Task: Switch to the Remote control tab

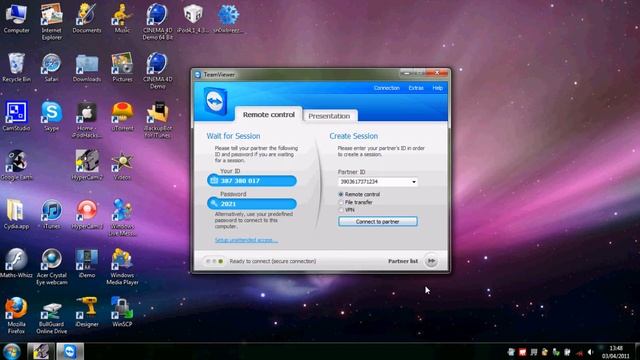Action: pos(269,115)
